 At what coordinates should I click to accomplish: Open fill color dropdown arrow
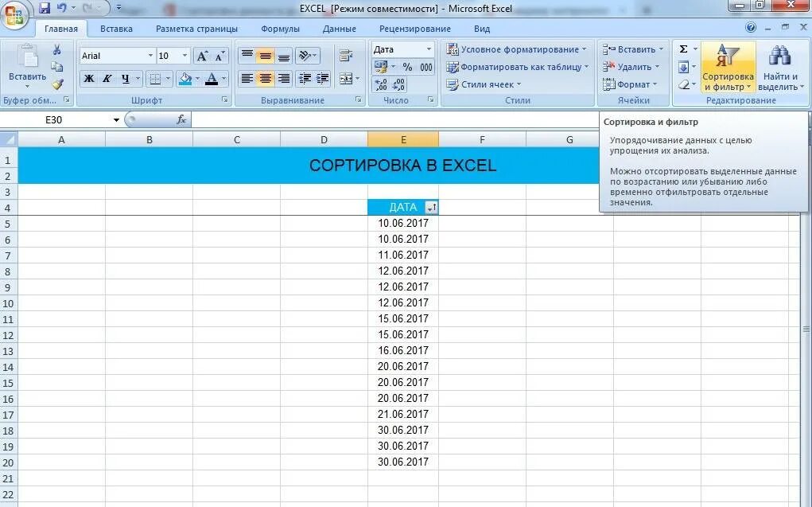[198, 79]
